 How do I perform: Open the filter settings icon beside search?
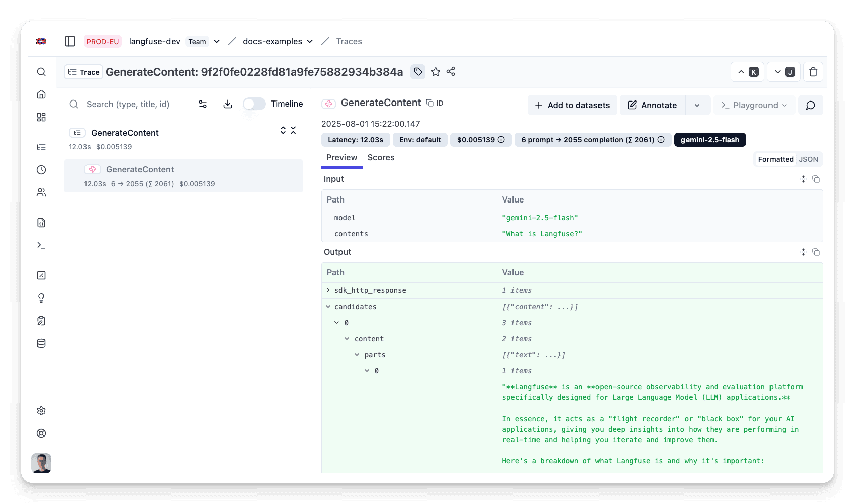coord(203,104)
